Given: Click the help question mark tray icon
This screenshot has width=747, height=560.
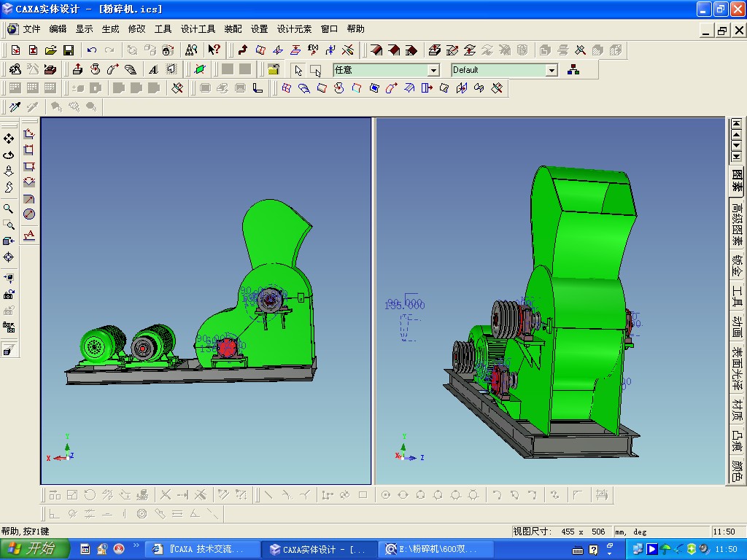Looking at the screenshot, I should coord(594,550).
